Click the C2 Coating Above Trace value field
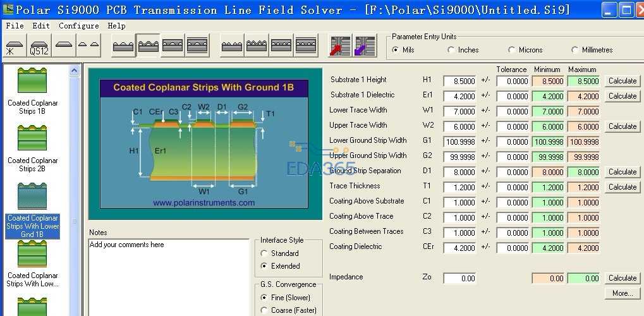 [459, 218]
